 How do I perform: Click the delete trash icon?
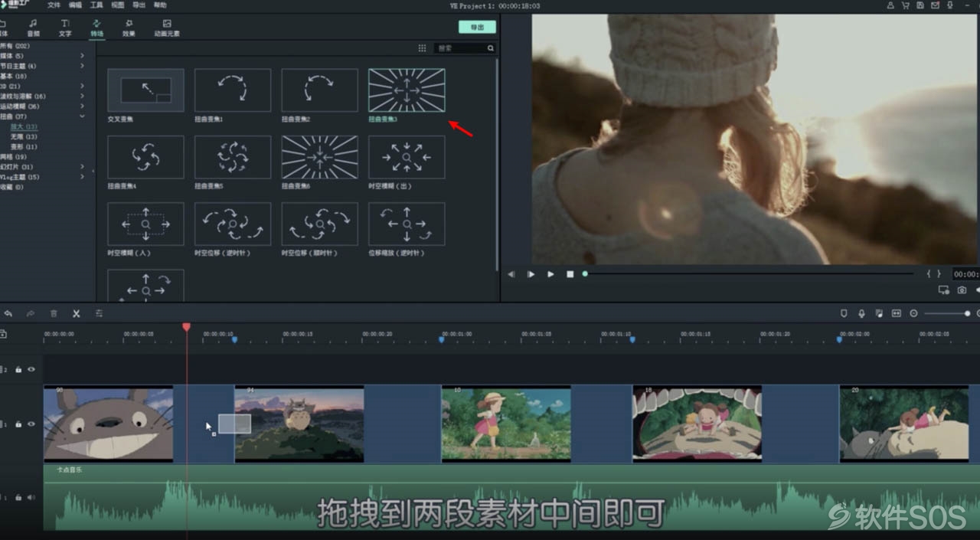(54, 313)
